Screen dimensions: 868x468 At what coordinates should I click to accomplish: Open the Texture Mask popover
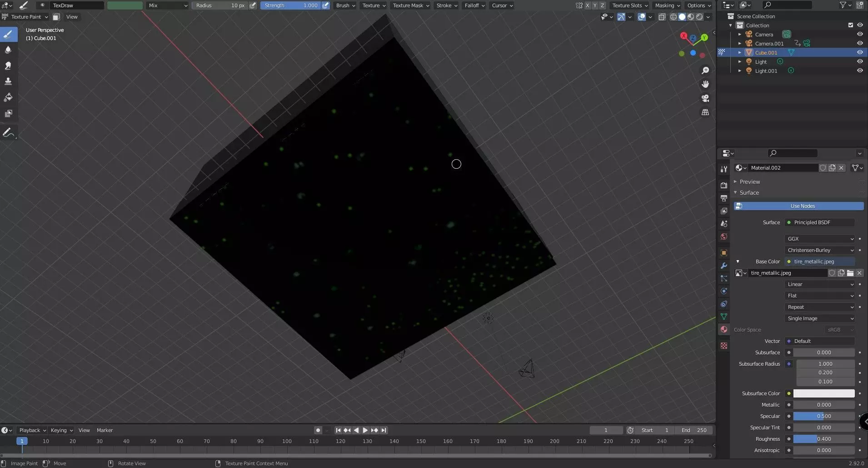pyautogui.click(x=410, y=5)
